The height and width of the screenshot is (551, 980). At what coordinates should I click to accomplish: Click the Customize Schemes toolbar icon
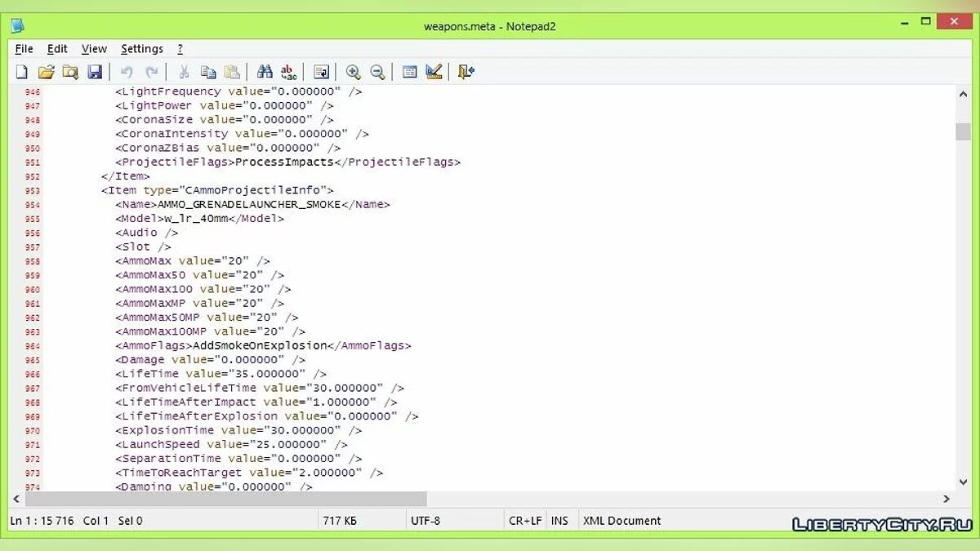(434, 72)
